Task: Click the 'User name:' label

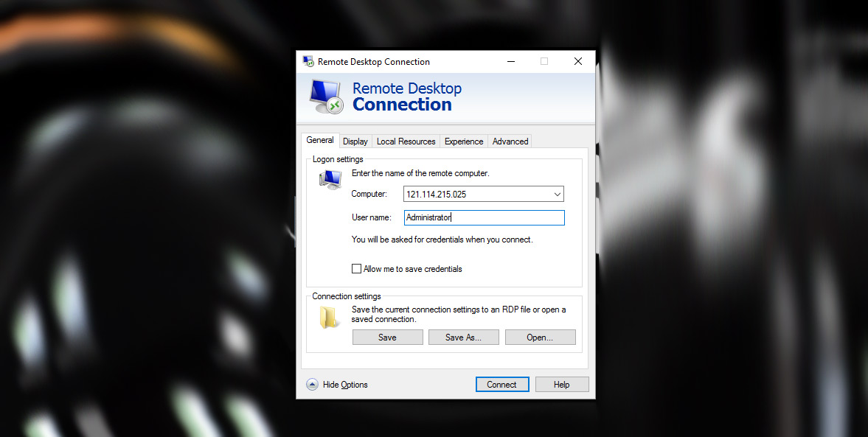Action: [372, 217]
